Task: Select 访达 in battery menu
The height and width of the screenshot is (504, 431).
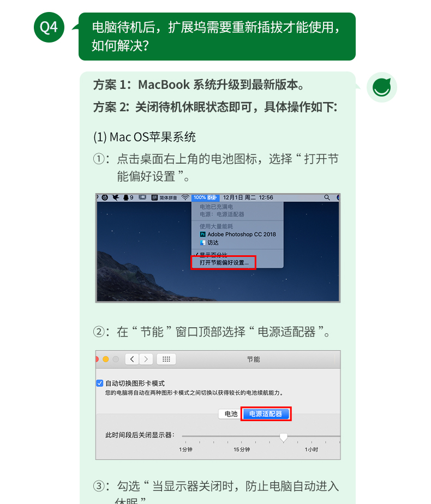Action: 209,243
